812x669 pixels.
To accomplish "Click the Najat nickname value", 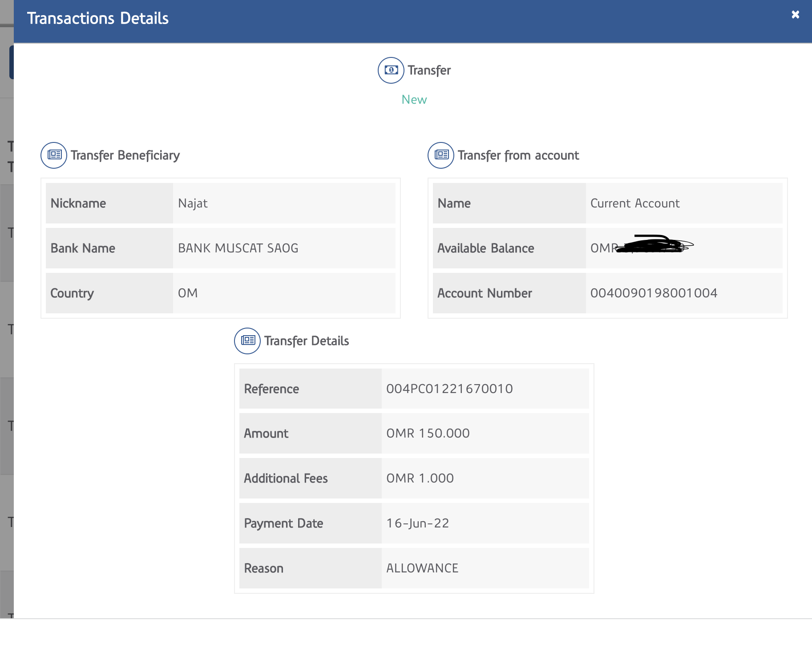I will 193,203.
